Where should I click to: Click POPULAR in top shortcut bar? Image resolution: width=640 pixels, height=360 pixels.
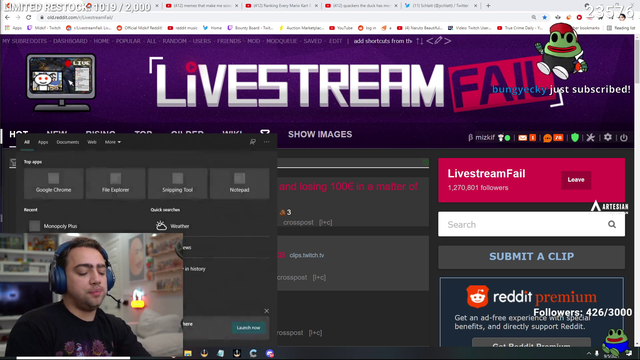coord(128,41)
